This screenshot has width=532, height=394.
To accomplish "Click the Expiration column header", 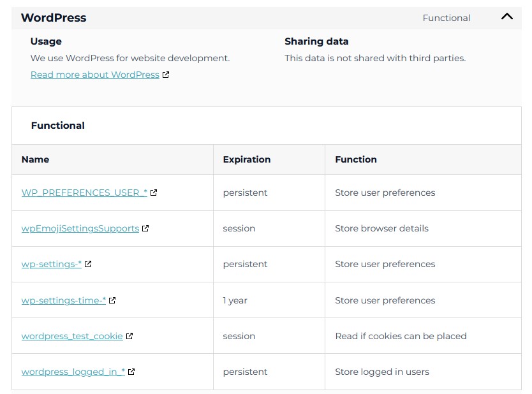I will point(246,159).
